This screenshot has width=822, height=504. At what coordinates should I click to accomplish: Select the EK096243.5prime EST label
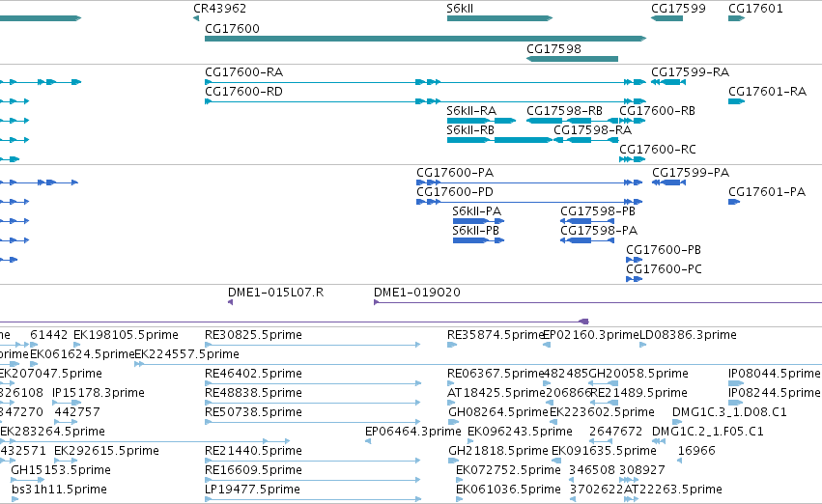tap(520, 432)
